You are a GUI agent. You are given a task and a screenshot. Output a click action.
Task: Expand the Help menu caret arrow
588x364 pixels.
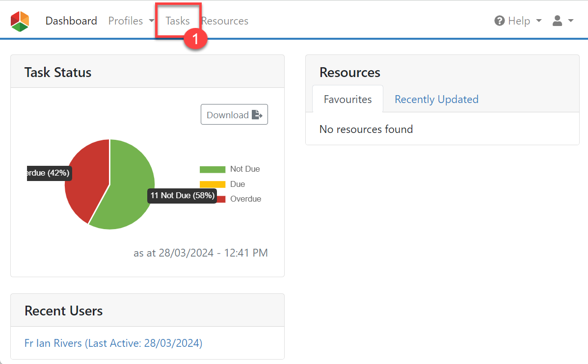[539, 21]
